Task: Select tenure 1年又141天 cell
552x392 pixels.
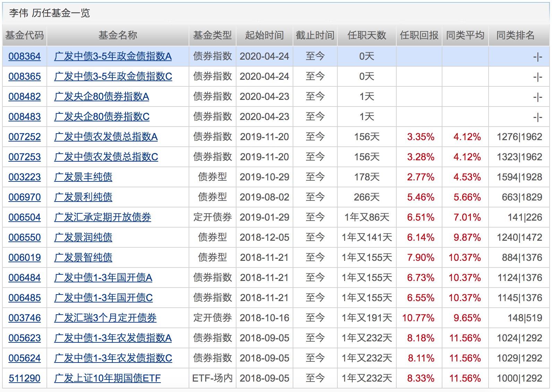Action: (x=367, y=237)
